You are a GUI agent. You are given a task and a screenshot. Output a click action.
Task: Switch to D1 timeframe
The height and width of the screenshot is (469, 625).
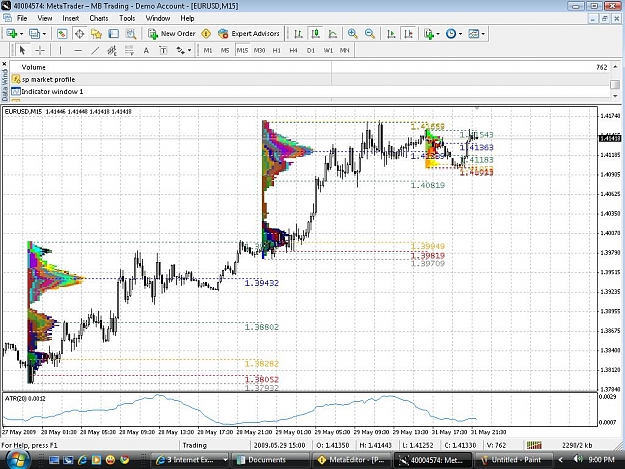coord(311,50)
